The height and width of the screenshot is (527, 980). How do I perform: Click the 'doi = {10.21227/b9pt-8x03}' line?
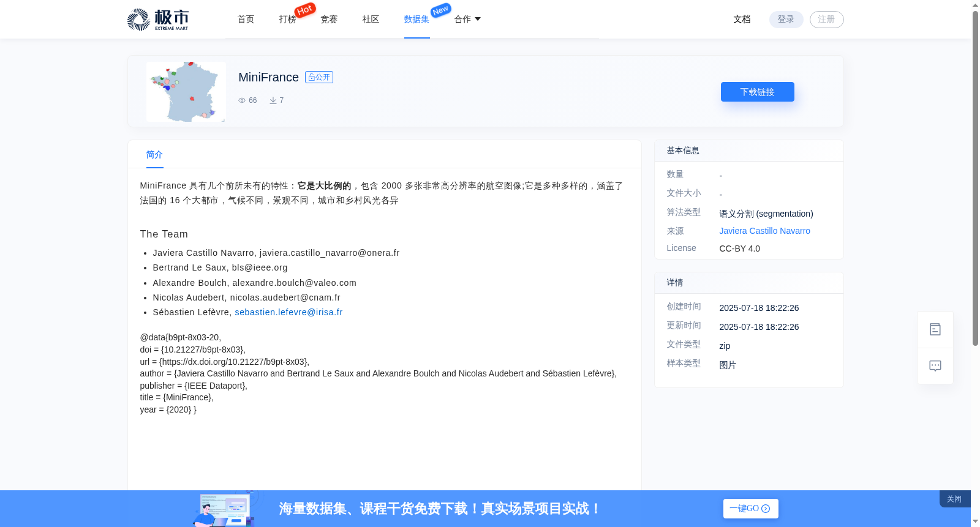coord(193,349)
